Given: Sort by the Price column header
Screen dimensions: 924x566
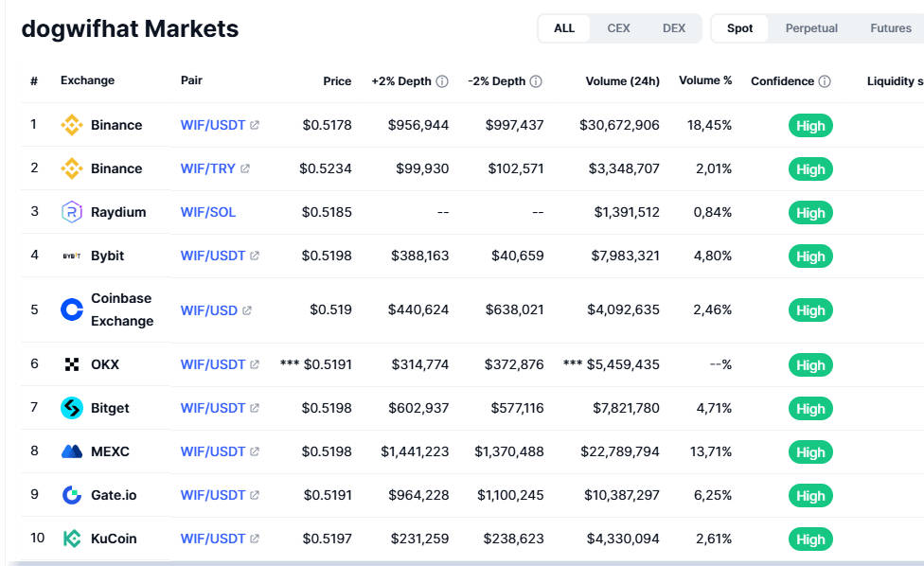Looking at the screenshot, I should (x=337, y=81).
